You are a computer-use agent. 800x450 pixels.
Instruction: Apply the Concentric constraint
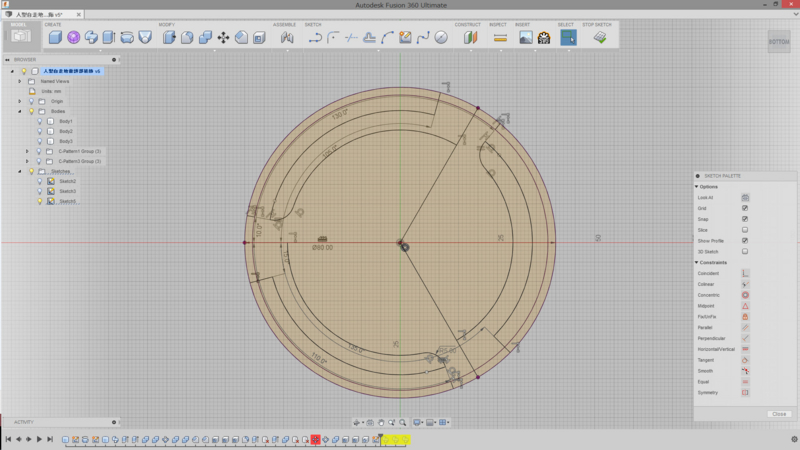[745, 295]
